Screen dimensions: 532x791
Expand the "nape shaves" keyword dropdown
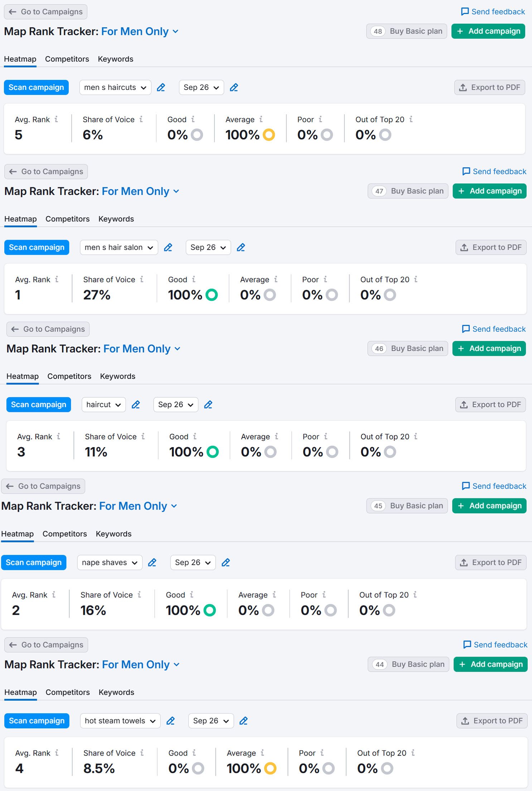(x=110, y=562)
